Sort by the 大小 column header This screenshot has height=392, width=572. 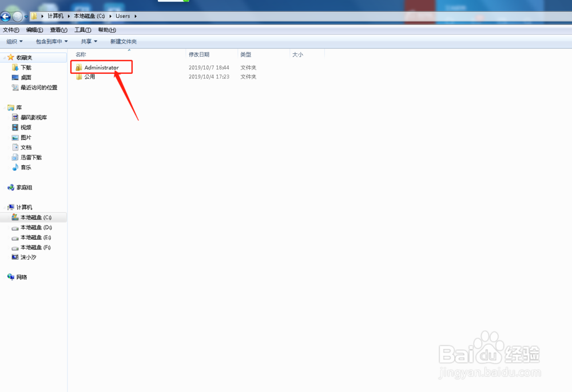coord(297,54)
